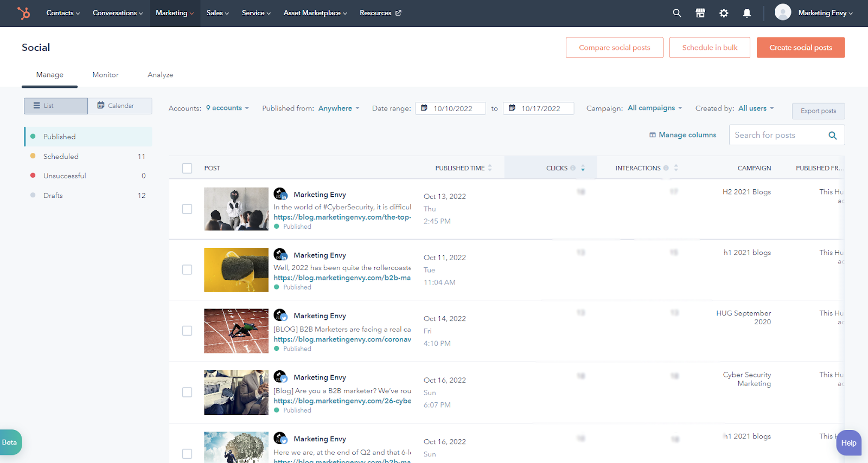The width and height of the screenshot is (868, 463).
Task: Open the Resources external link
Action: click(x=380, y=13)
